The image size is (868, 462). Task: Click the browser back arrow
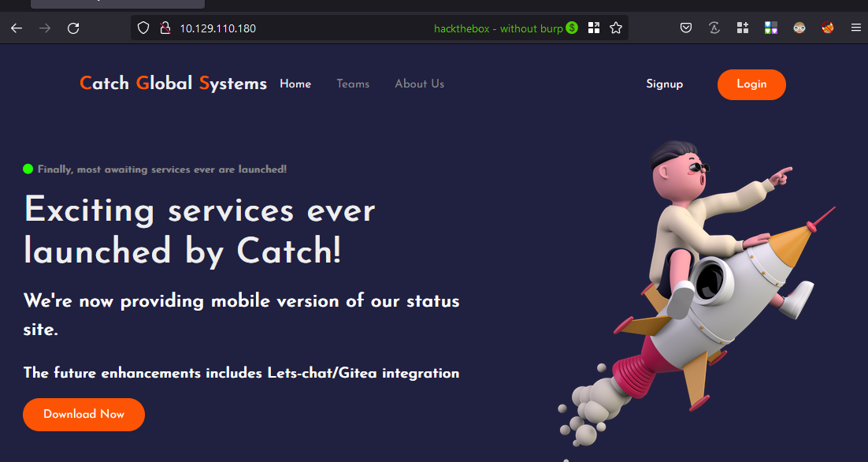coord(17,28)
